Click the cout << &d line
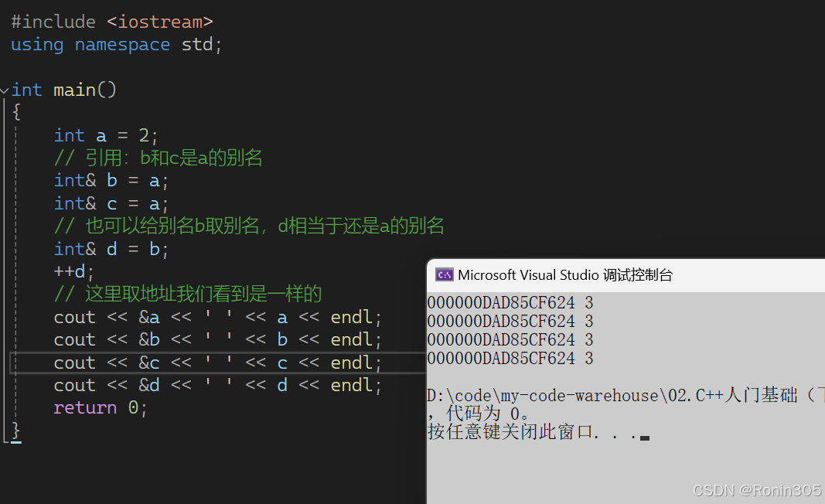Image resolution: width=825 pixels, height=504 pixels. pos(217,385)
